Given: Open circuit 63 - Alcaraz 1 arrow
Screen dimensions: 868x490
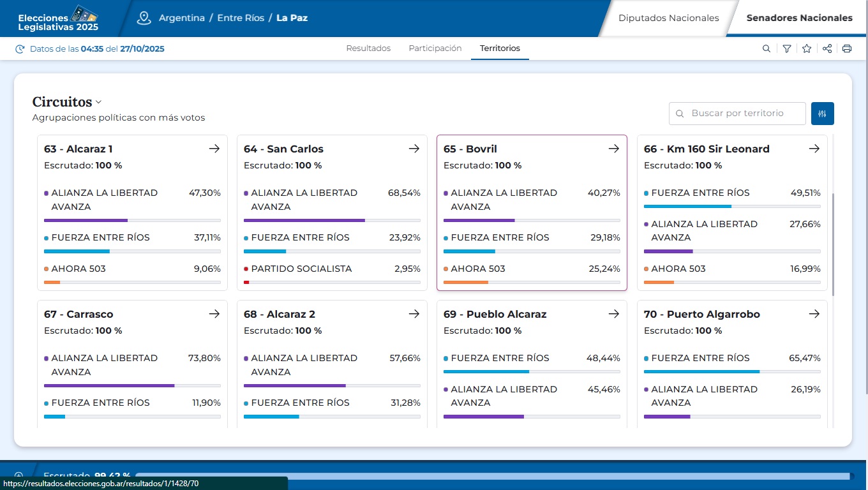Looking at the screenshot, I should click(214, 149).
